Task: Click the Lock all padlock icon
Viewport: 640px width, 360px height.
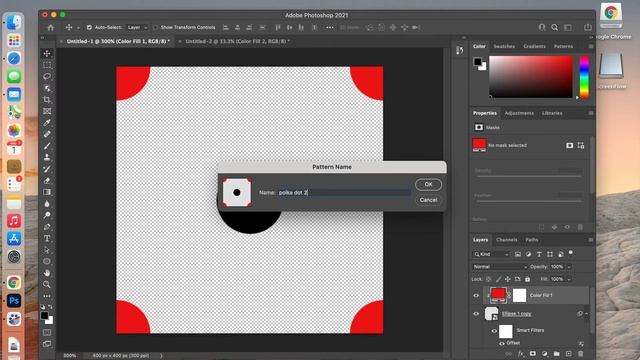Action: [x=527, y=279]
